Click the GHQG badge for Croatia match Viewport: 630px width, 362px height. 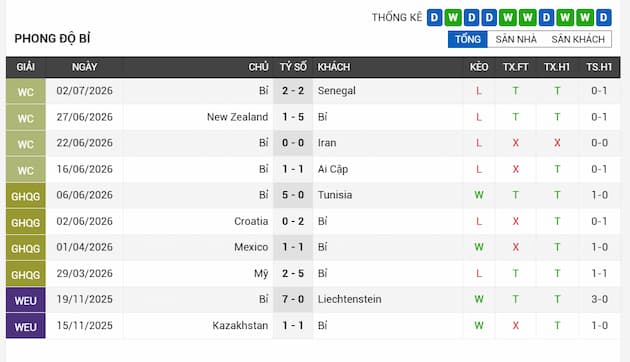tap(26, 222)
